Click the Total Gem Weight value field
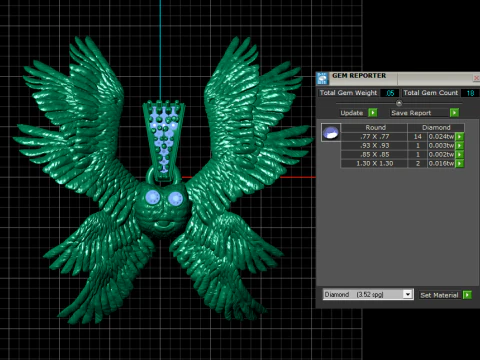480x360 pixels. pos(389,93)
